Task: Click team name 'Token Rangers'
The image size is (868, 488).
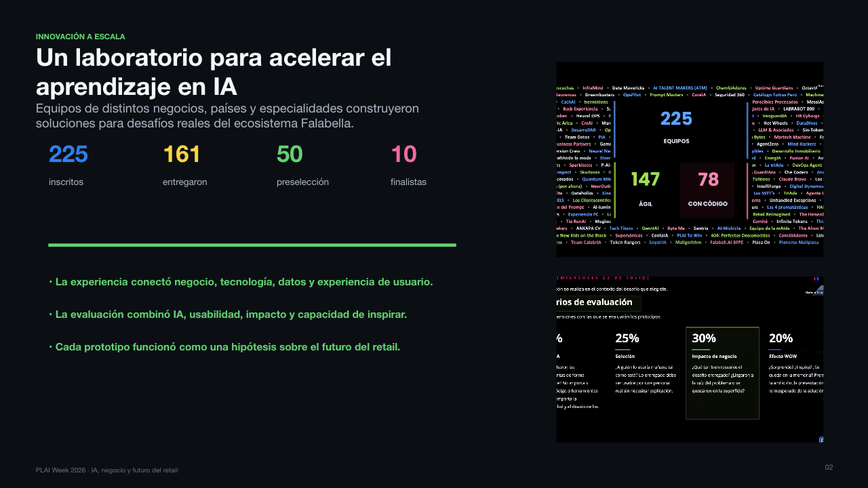Action: coord(625,242)
